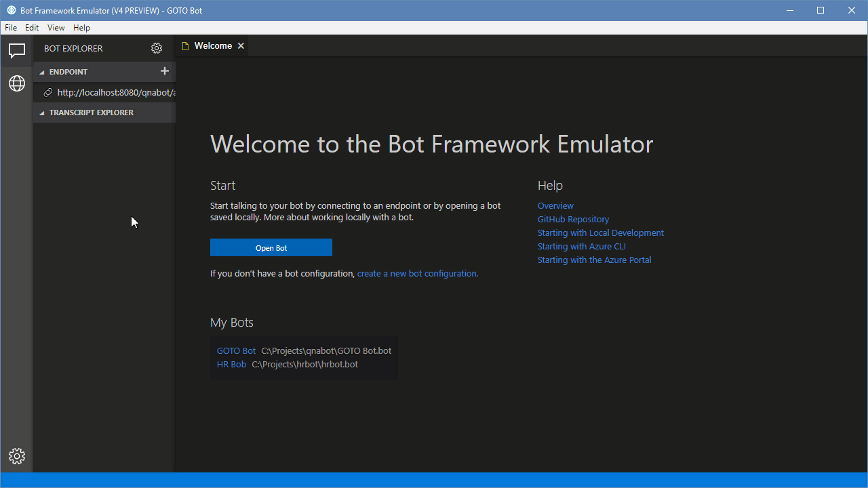Viewport: 868px width, 488px height.
Task: Open GOTO Bot from My Bots
Action: [236, 350]
